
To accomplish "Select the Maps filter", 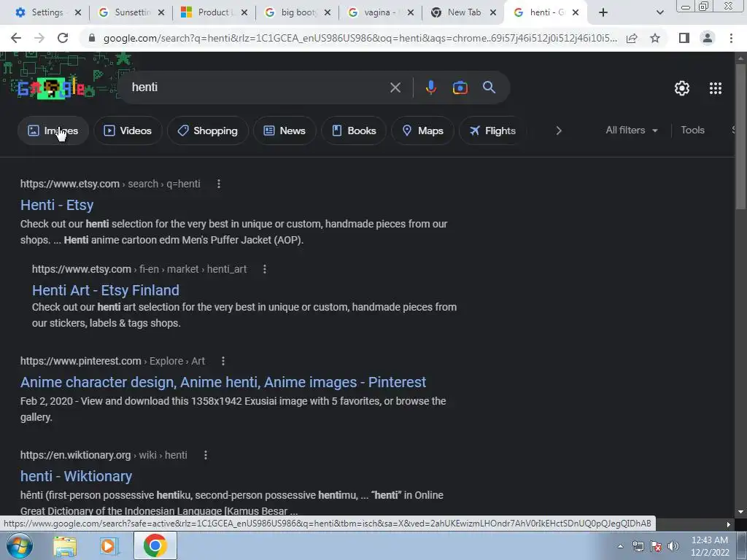I will [x=422, y=131].
